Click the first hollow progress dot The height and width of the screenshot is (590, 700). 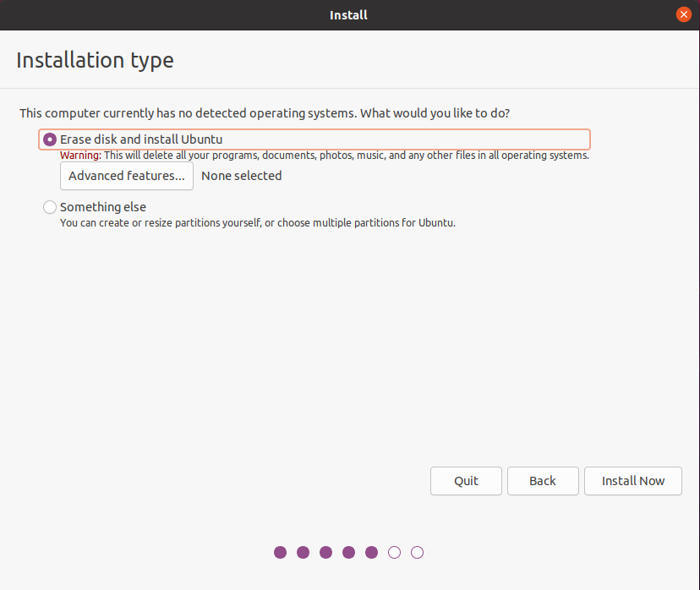click(x=395, y=553)
